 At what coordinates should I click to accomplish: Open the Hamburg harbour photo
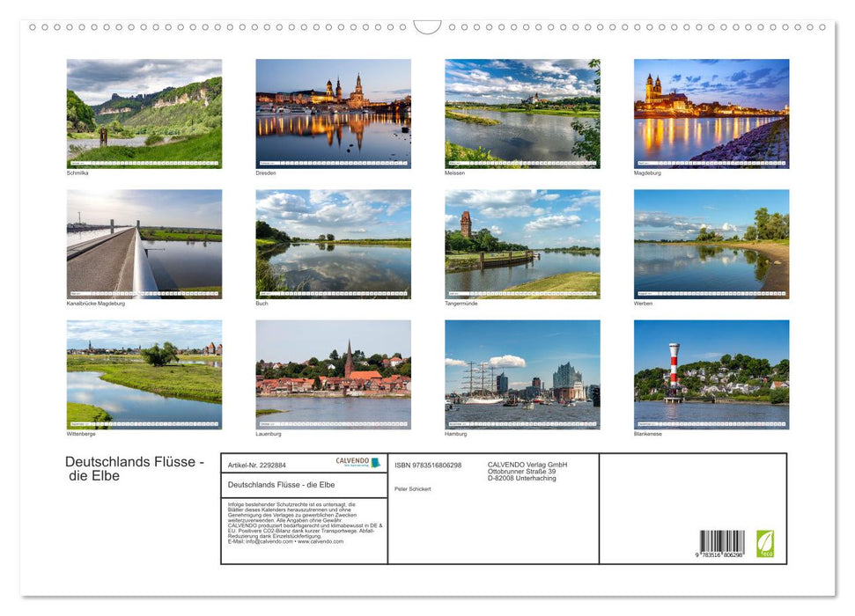(x=522, y=375)
